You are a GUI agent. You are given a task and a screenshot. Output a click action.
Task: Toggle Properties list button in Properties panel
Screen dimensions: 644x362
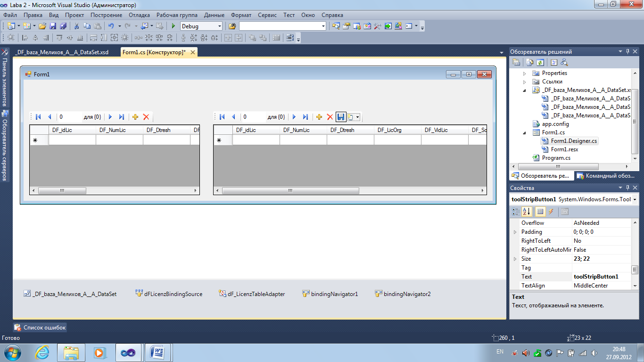(x=540, y=212)
